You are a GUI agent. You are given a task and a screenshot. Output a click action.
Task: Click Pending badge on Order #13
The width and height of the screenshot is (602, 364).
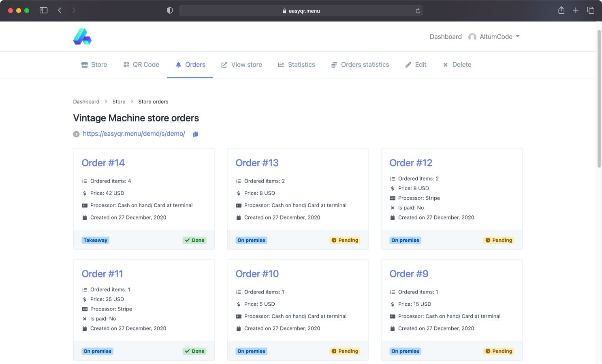point(345,240)
